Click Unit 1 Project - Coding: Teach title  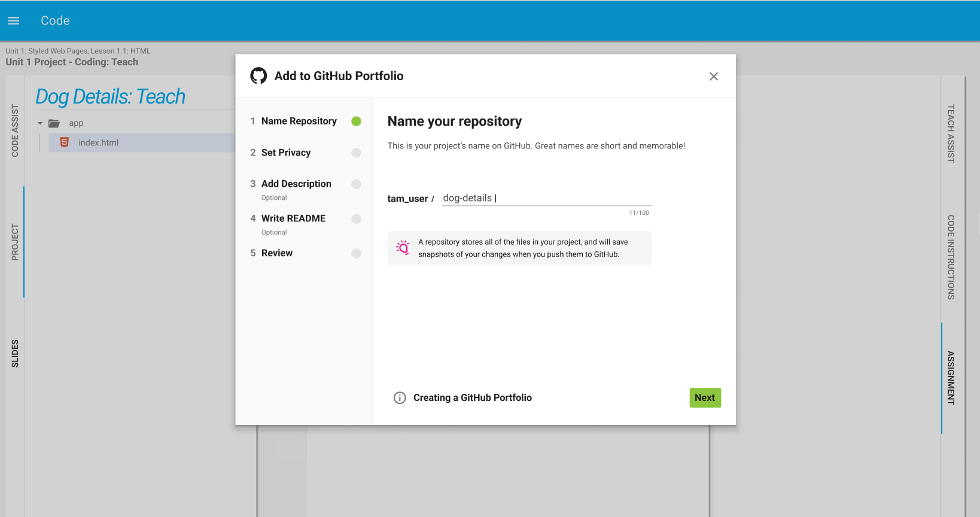pos(72,62)
